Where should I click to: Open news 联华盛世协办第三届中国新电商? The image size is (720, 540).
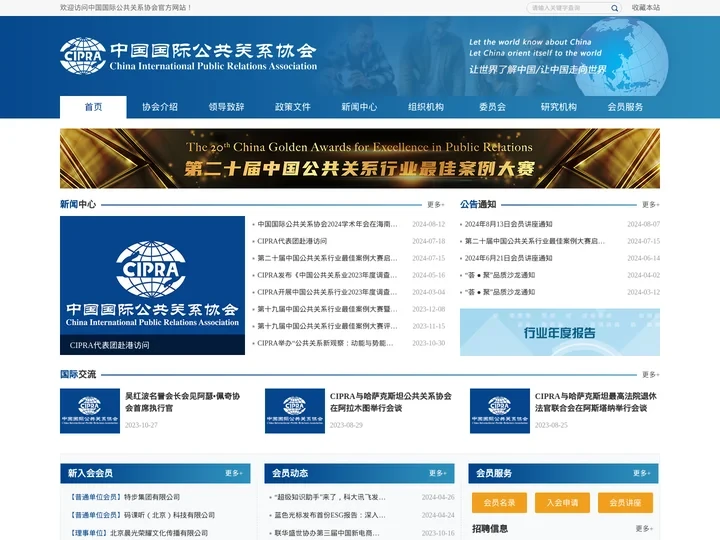click(x=327, y=533)
